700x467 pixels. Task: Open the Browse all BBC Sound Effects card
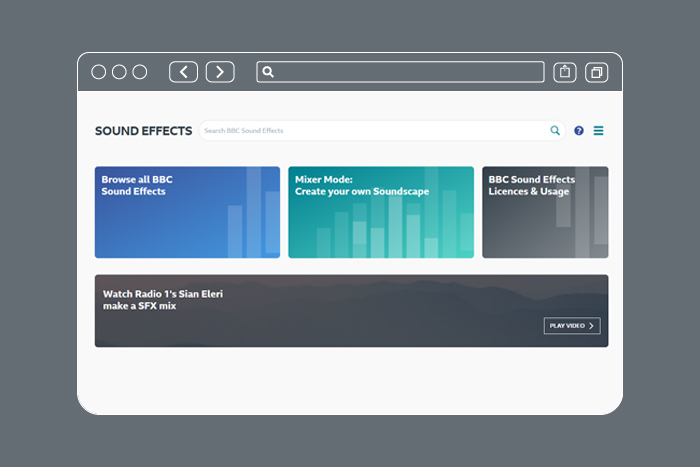(187, 212)
